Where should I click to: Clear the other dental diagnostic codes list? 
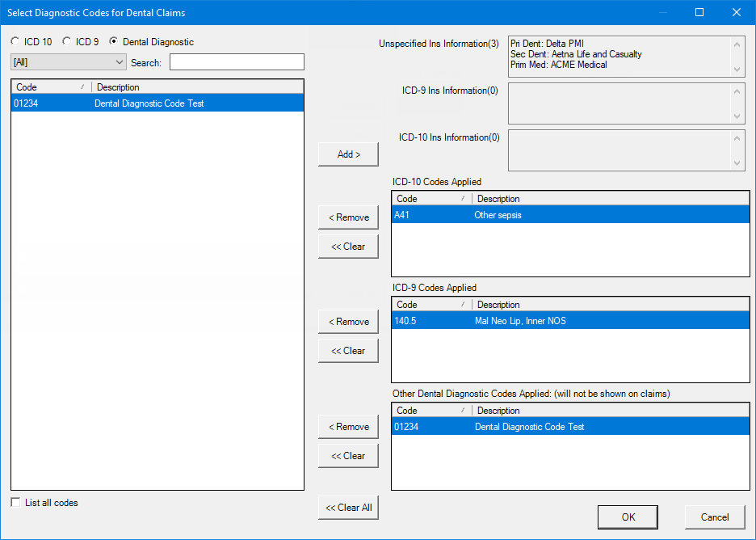[x=348, y=456]
